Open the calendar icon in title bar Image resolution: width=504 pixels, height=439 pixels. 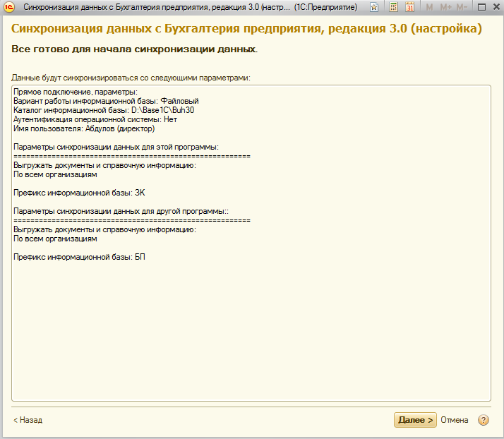409,7
